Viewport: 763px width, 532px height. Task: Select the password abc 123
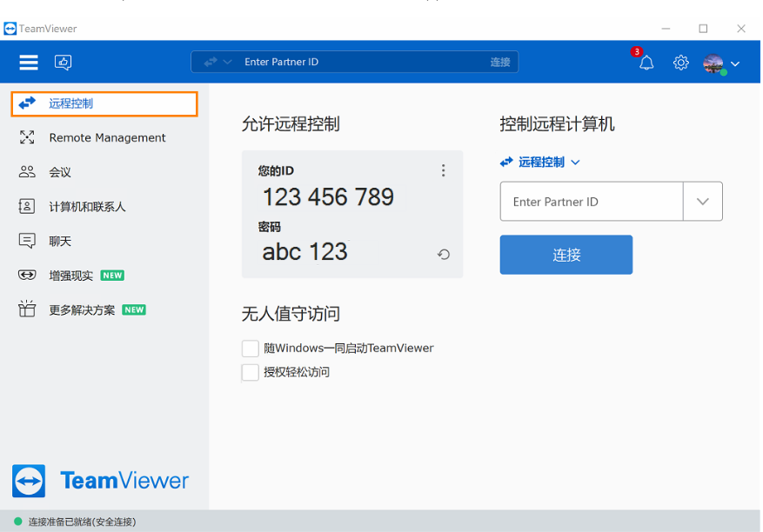click(x=305, y=252)
